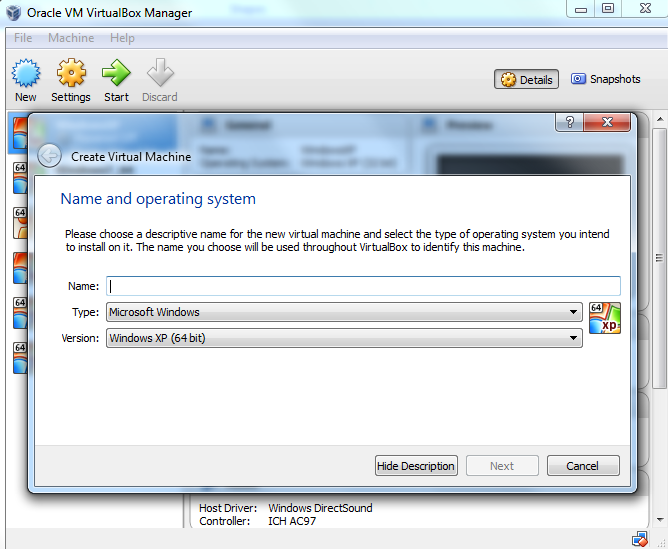Open Settings gear icon in toolbar
The height and width of the screenshot is (549, 668).
point(71,76)
